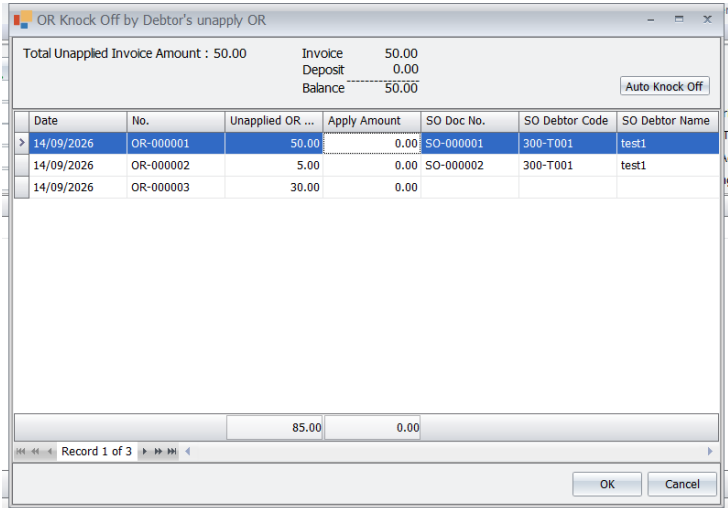Click the SO Debtor Code column header

pos(567,121)
